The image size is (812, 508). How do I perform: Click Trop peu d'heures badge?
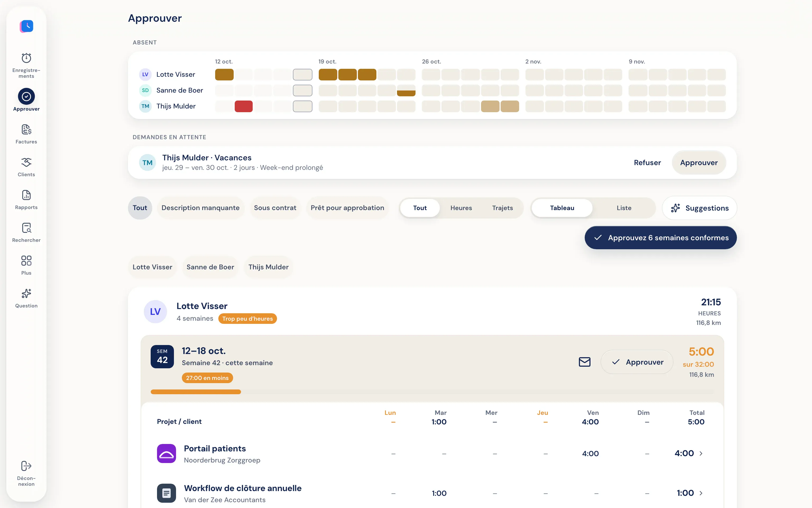click(x=247, y=319)
